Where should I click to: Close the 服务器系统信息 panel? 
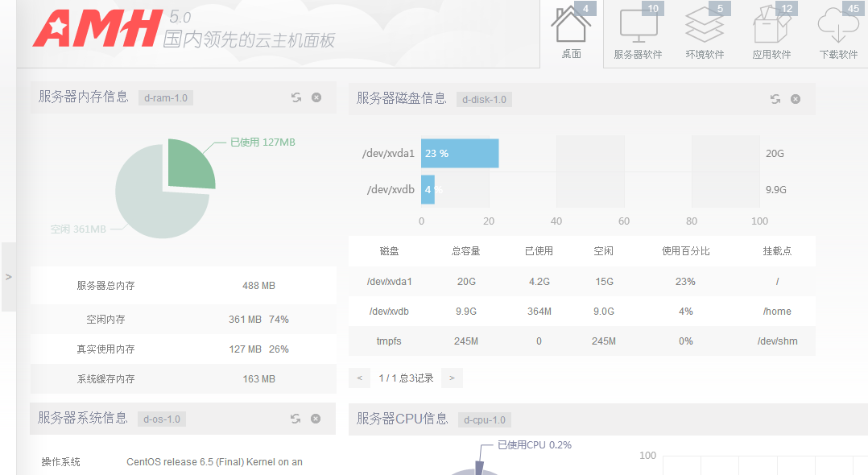coord(316,419)
